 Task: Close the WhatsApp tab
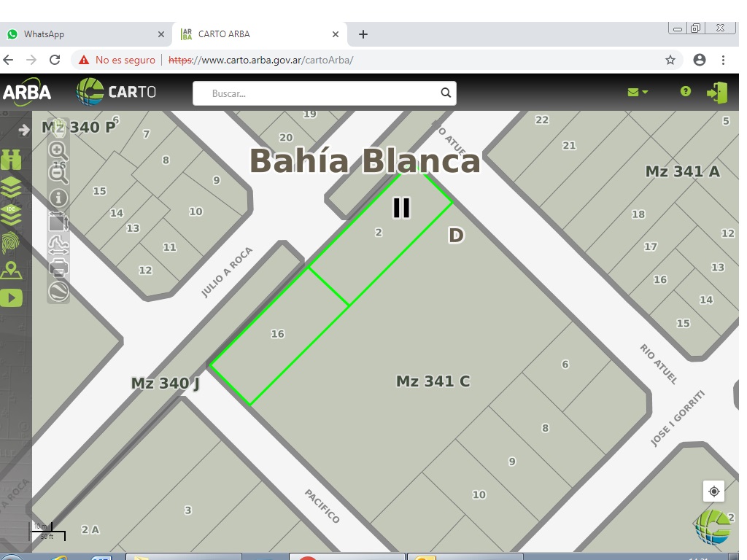[x=161, y=34]
